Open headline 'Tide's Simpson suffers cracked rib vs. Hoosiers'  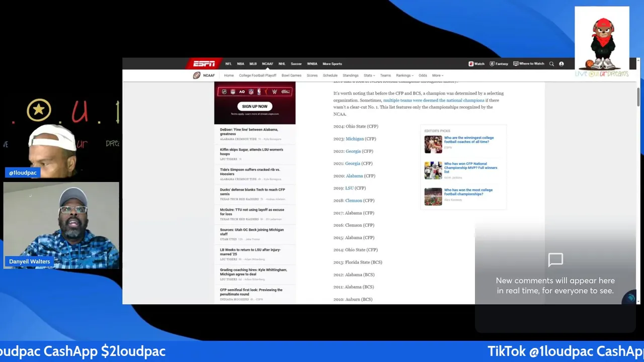coord(251,172)
